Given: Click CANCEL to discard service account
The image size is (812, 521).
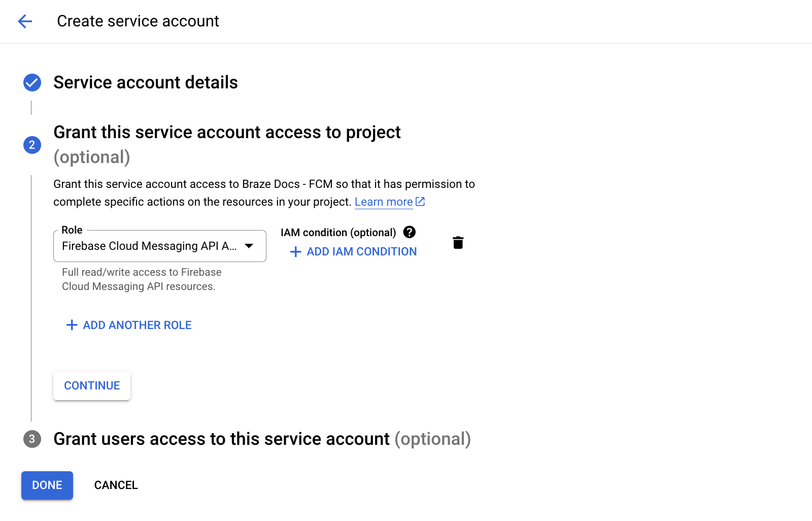Looking at the screenshot, I should coord(116,485).
